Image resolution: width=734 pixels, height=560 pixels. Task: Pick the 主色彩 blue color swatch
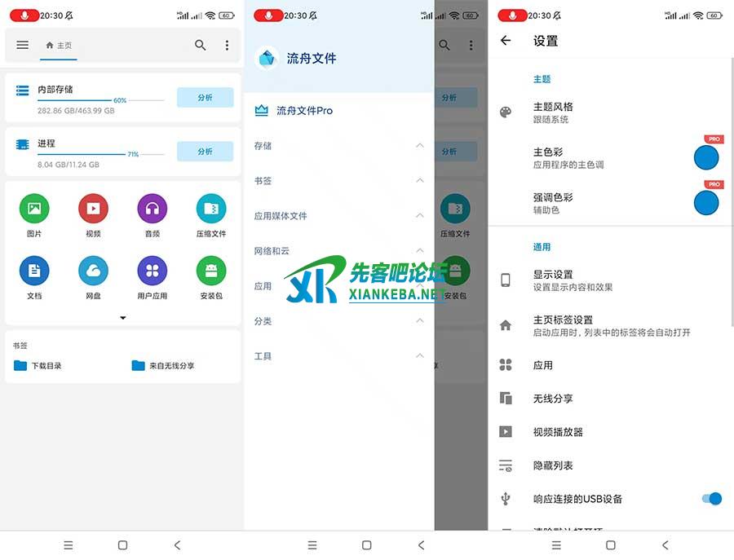point(706,157)
